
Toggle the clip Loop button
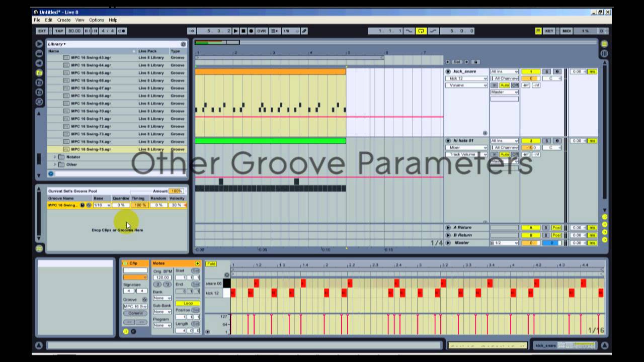pyautogui.click(x=188, y=304)
